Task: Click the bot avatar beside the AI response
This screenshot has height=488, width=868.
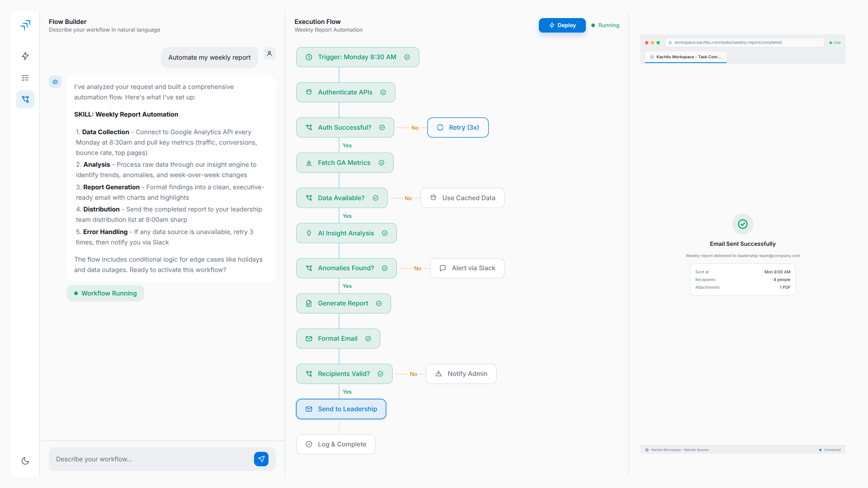Action: click(55, 82)
